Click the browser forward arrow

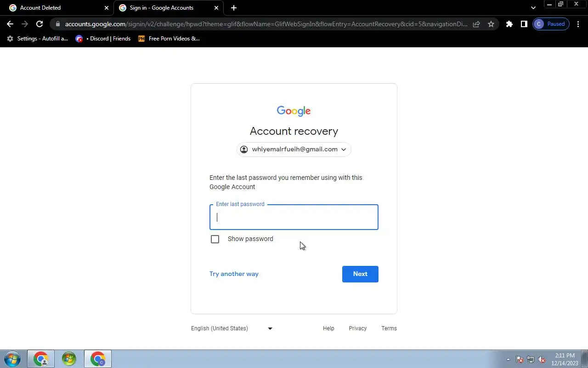[x=25, y=24]
